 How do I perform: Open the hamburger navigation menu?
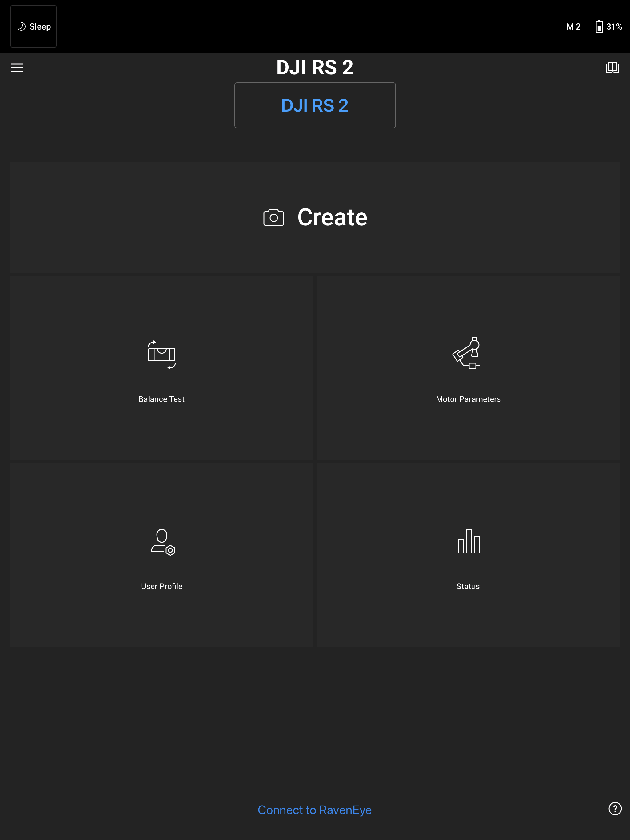(17, 67)
